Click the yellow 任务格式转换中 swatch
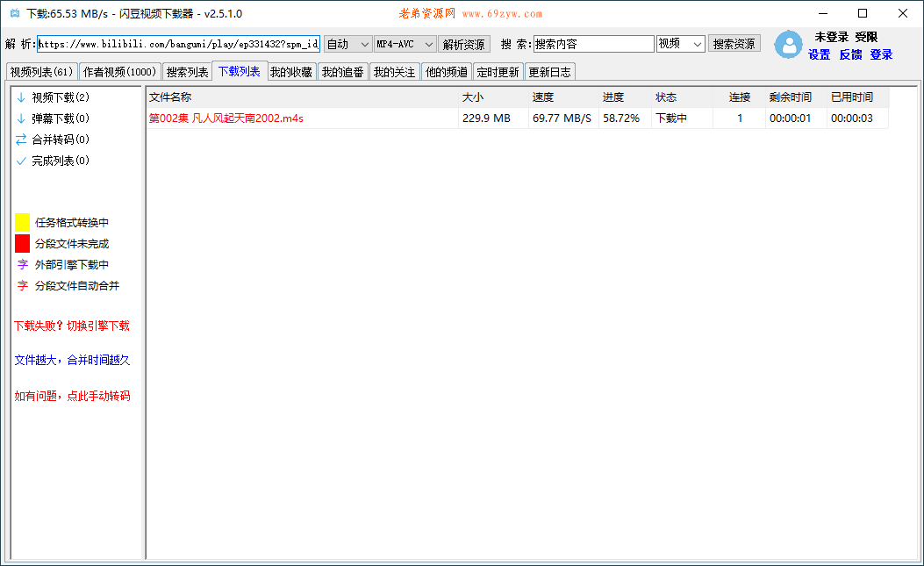924x566 pixels. 23,222
